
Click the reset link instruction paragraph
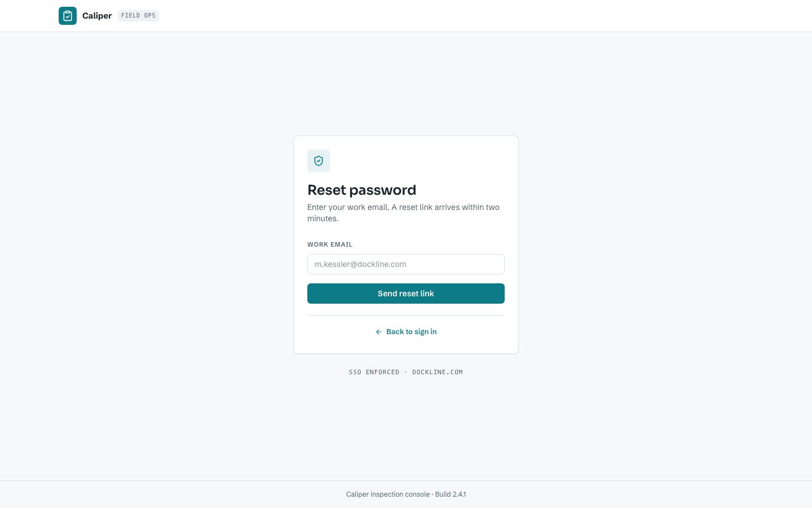[x=404, y=213]
